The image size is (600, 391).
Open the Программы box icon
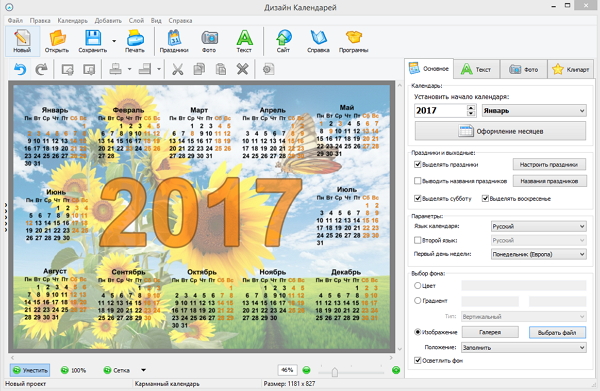[354, 41]
